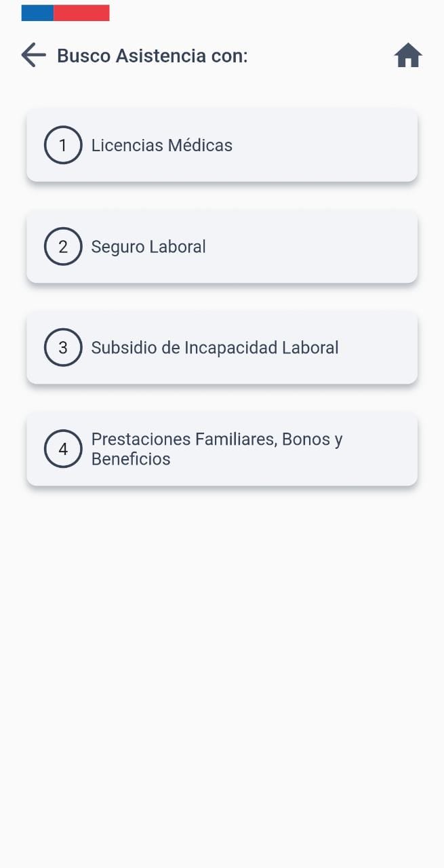
Task: Select the circled number 1 icon
Action: click(x=63, y=145)
